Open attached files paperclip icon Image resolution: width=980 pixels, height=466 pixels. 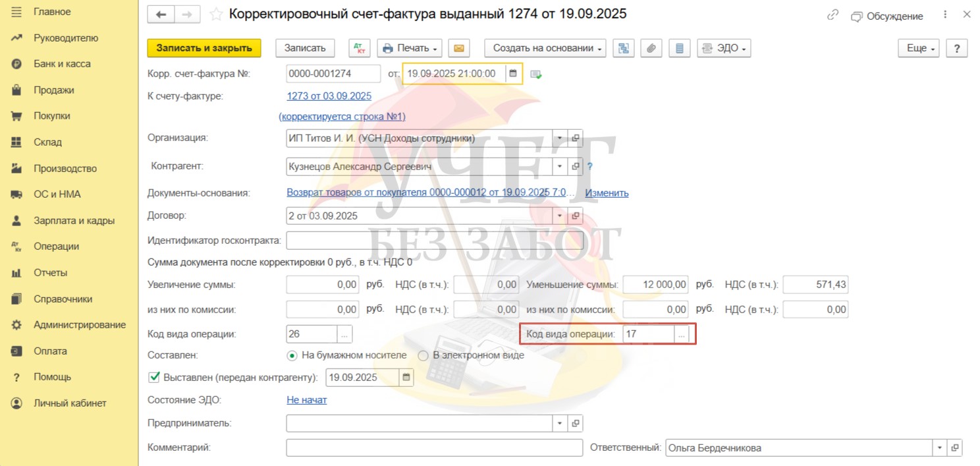[x=651, y=48]
